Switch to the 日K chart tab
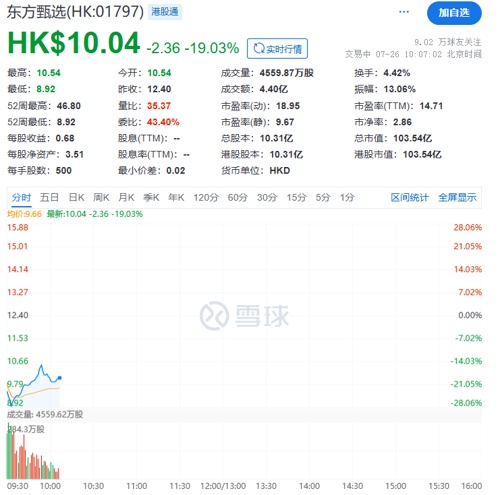The height and width of the screenshot is (495, 500). pyautogui.click(x=76, y=198)
